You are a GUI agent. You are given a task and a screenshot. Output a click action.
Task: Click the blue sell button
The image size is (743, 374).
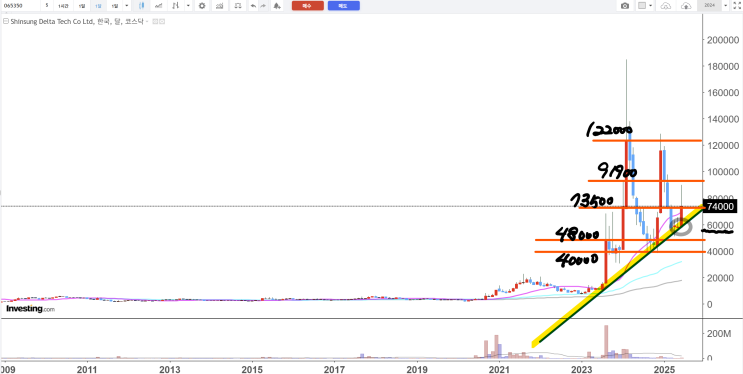pyautogui.click(x=344, y=6)
